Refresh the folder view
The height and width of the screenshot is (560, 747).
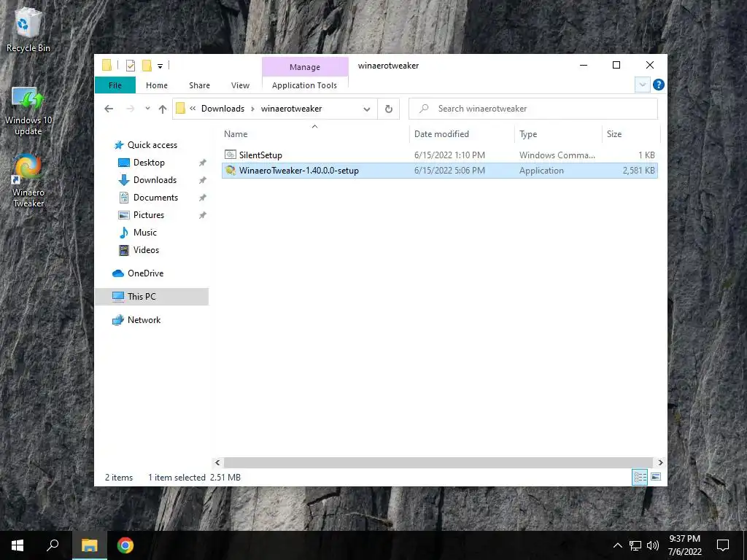click(x=389, y=109)
